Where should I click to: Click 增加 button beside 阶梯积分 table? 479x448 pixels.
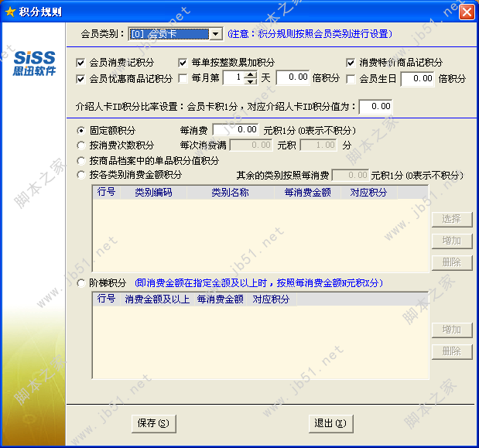click(451, 330)
